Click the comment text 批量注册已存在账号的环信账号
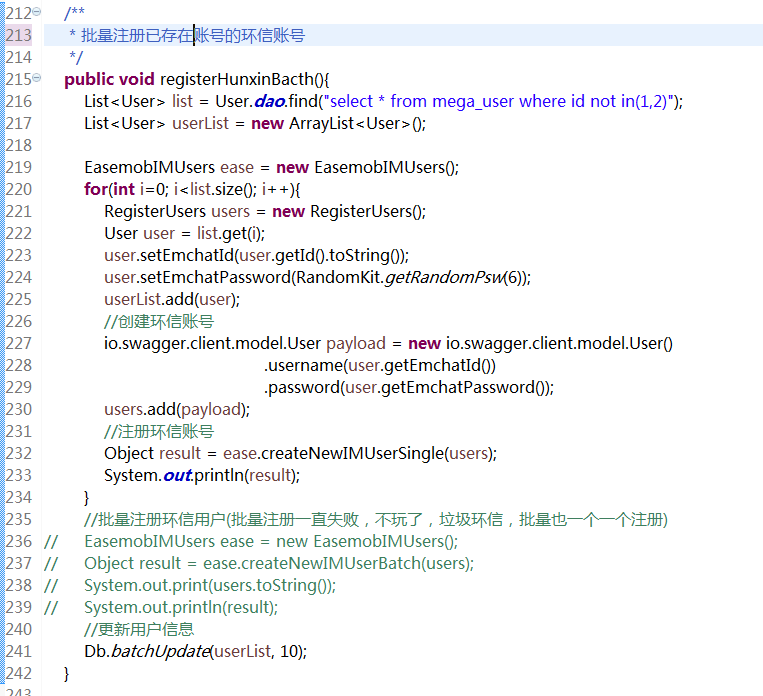The image size is (763, 696). tap(193, 36)
